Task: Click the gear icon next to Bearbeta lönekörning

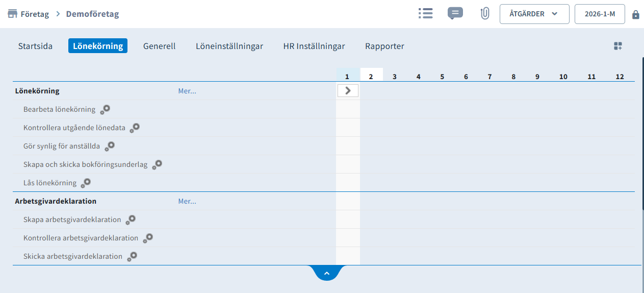Action: [x=105, y=109]
